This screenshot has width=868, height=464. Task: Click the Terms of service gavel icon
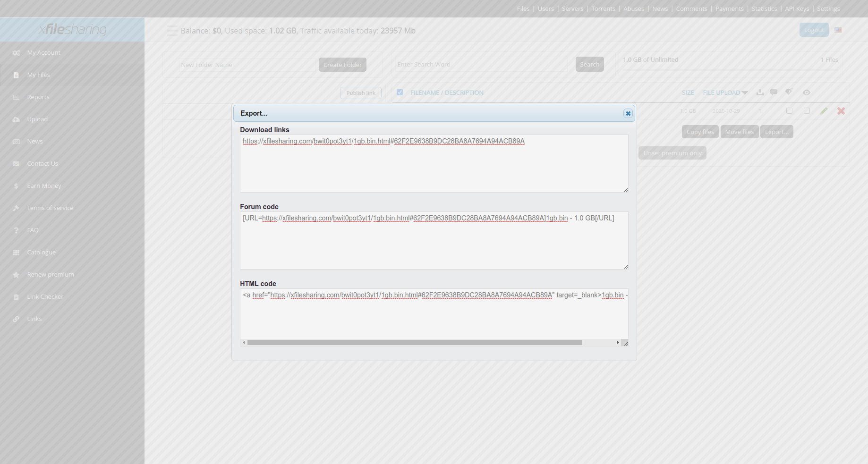pyautogui.click(x=16, y=208)
